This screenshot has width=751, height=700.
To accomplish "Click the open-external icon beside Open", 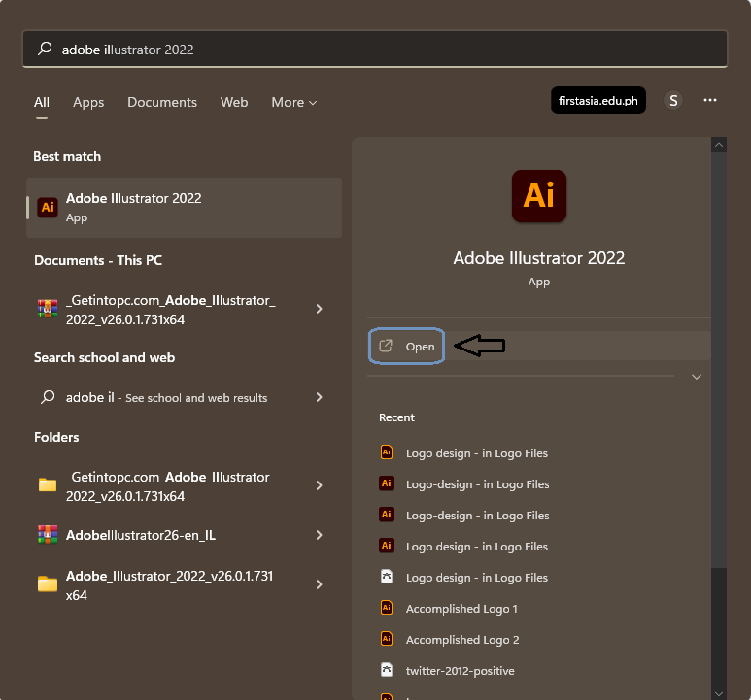I will click(386, 346).
